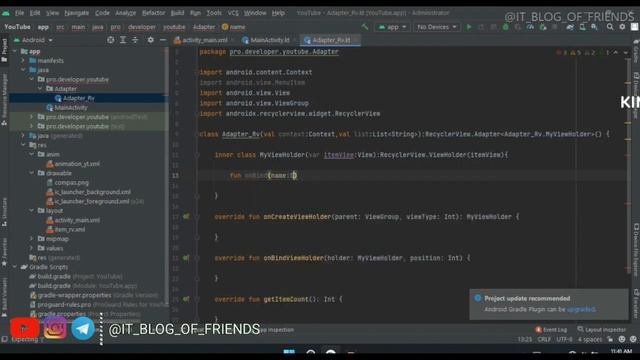Viewport: 640px width, 360px height.
Task: Hide the project tool window
Action: 163,40
